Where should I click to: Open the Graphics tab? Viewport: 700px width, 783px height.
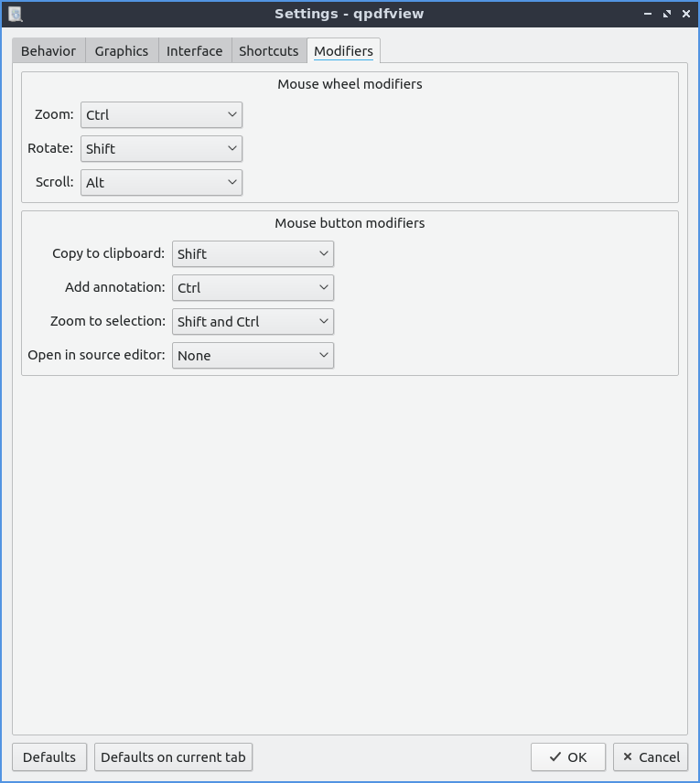click(x=121, y=51)
